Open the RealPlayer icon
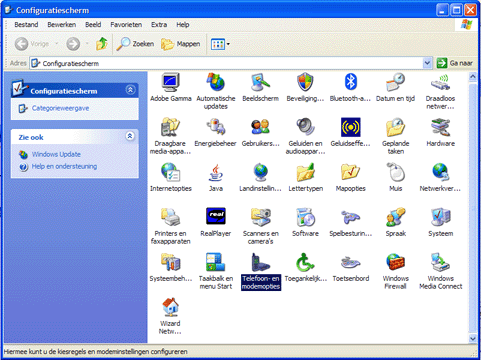 point(216,216)
